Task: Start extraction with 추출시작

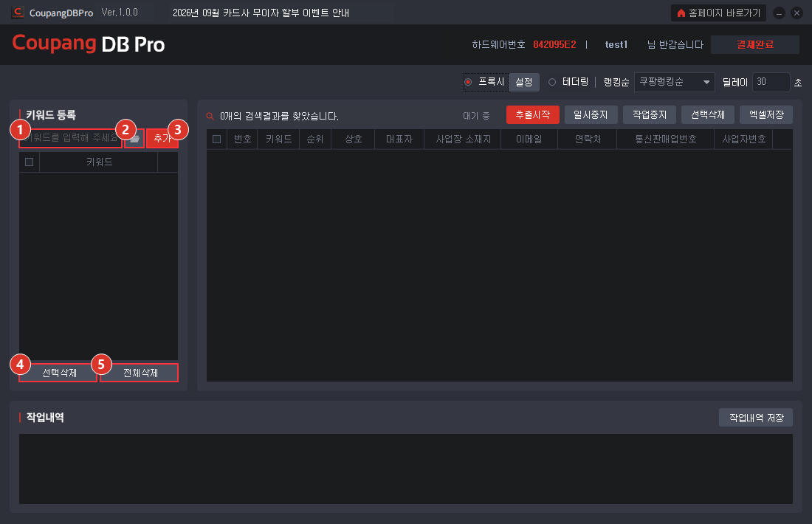Action: pyautogui.click(x=533, y=114)
